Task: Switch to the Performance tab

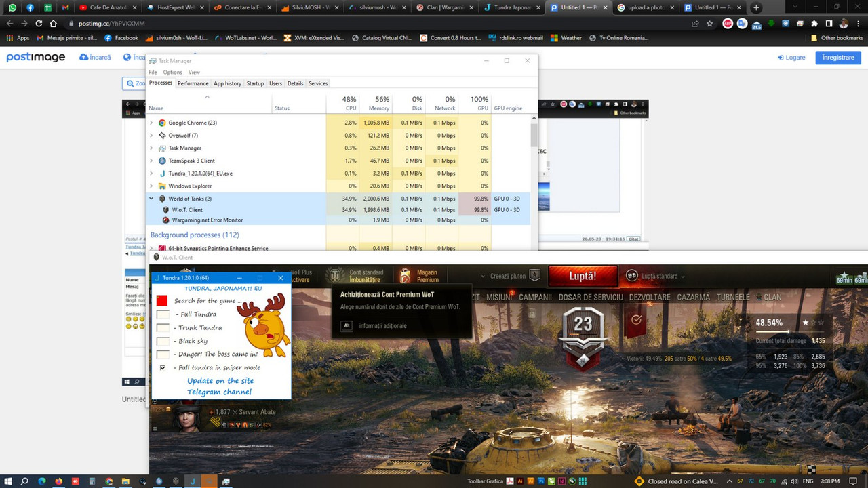Action: coord(193,83)
